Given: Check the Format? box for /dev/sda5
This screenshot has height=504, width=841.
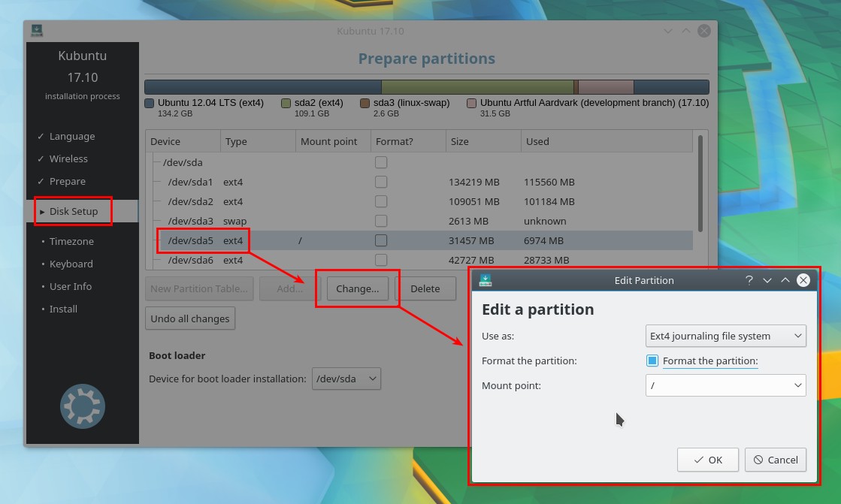Looking at the screenshot, I should [381, 240].
